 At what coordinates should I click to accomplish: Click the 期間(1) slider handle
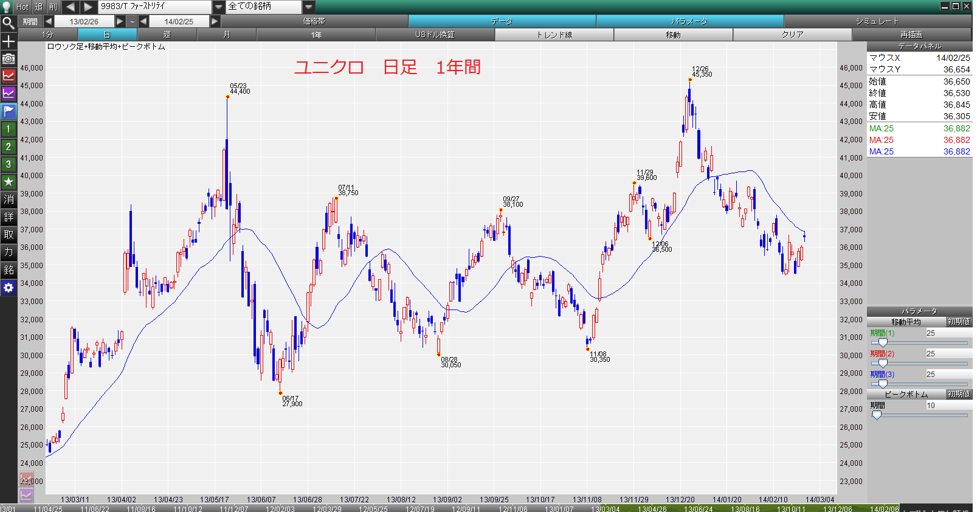click(x=883, y=343)
